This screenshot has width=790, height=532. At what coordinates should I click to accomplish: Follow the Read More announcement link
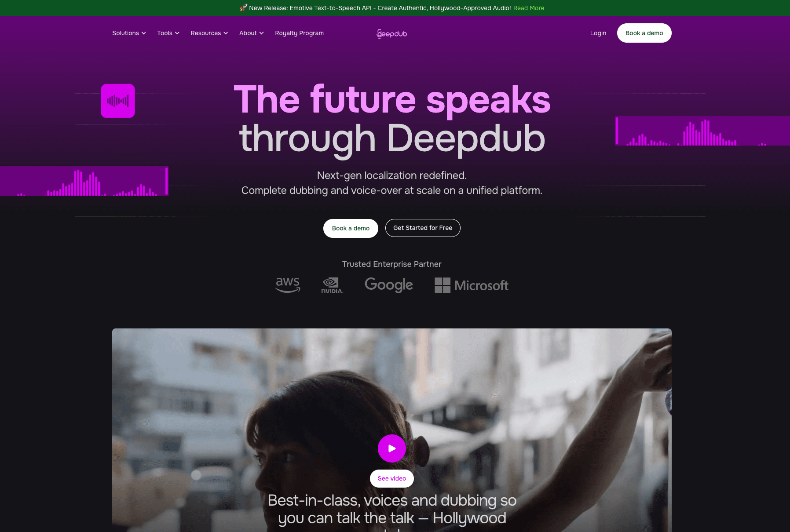[x=529, y=8]
